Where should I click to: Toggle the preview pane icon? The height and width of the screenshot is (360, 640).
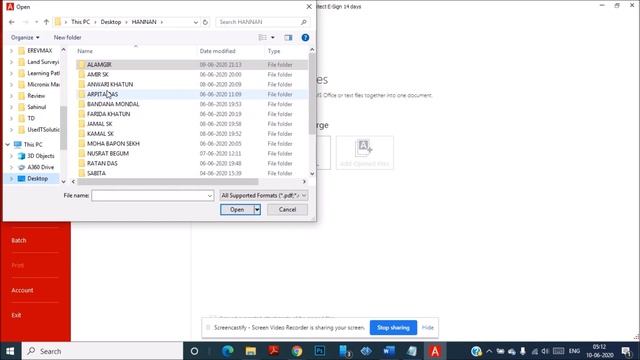(x=288, y=38)
